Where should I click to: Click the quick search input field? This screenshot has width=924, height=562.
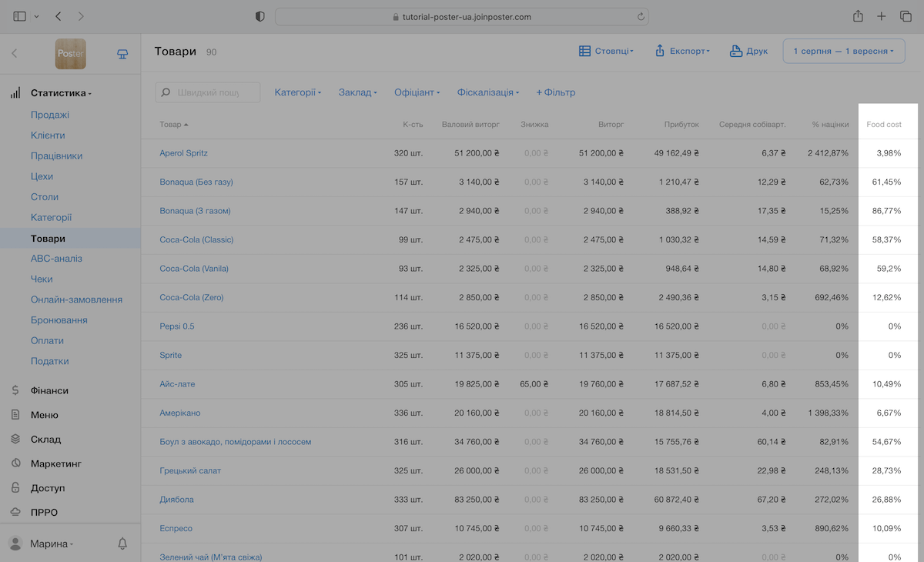point(208,92)
